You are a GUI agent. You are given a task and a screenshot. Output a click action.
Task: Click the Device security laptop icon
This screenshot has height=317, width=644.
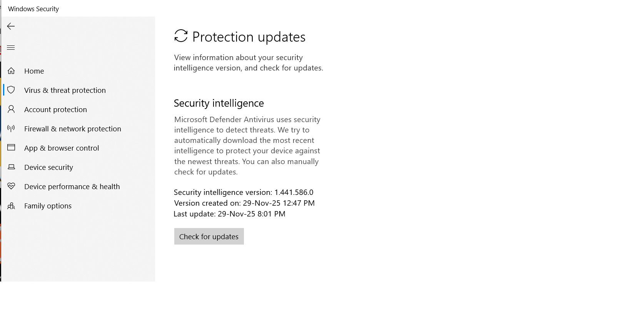click(11, 167)
